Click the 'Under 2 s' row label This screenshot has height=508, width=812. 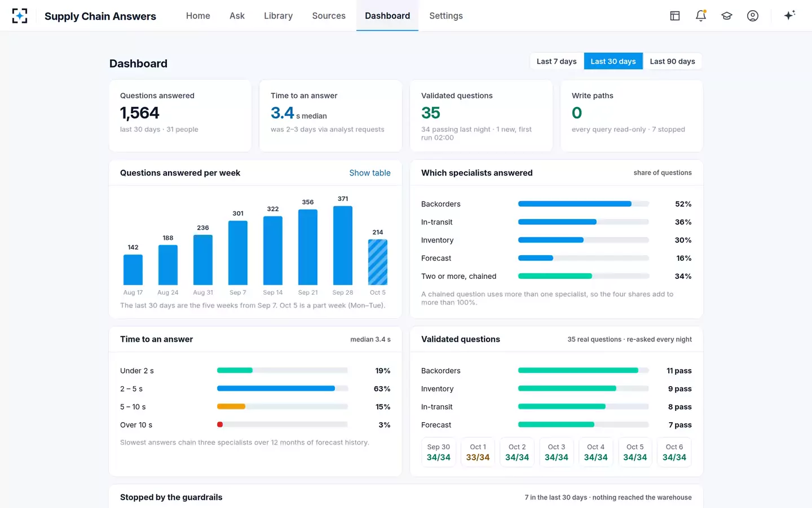(x=137, y=371)
